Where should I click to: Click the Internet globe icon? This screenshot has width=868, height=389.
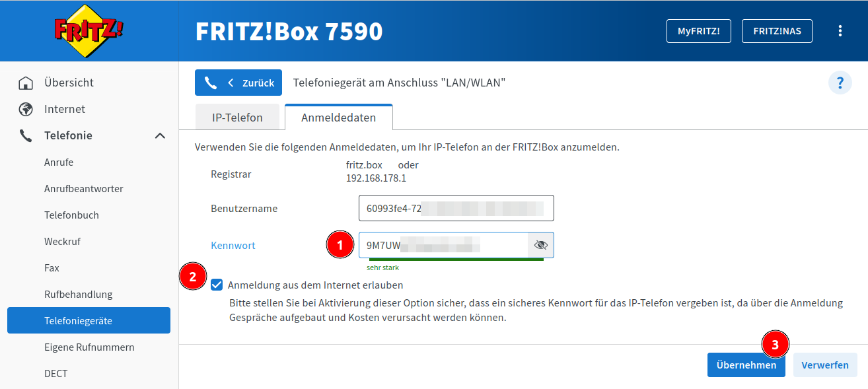26,110
